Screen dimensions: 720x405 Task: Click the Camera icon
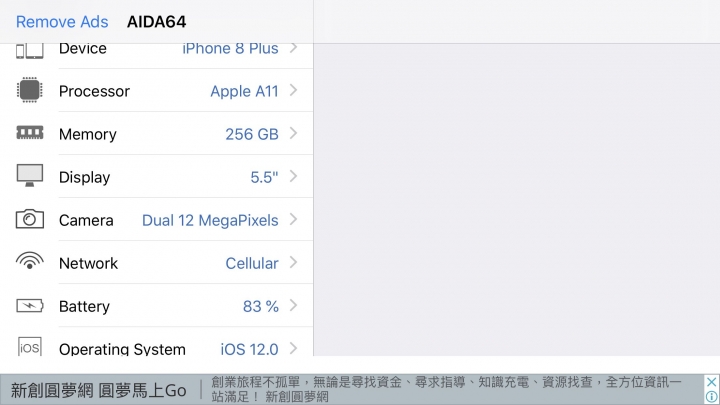pos(30,219)
